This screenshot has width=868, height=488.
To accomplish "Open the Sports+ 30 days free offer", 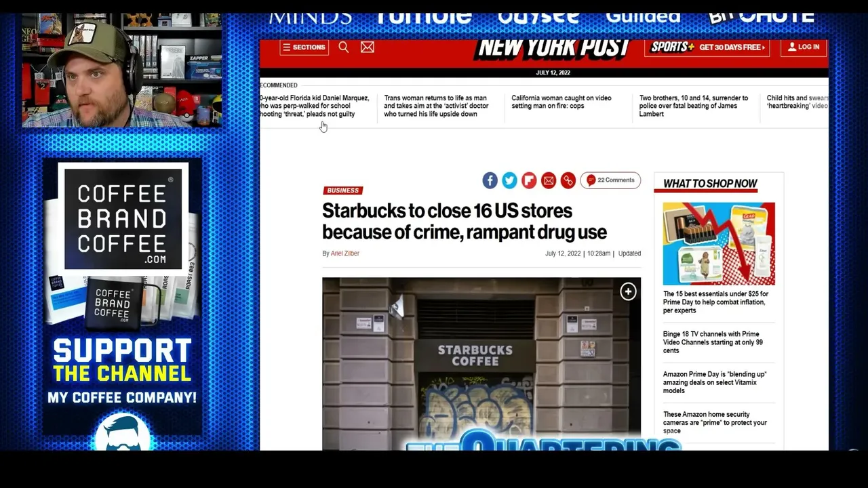I will coord(708,47).
